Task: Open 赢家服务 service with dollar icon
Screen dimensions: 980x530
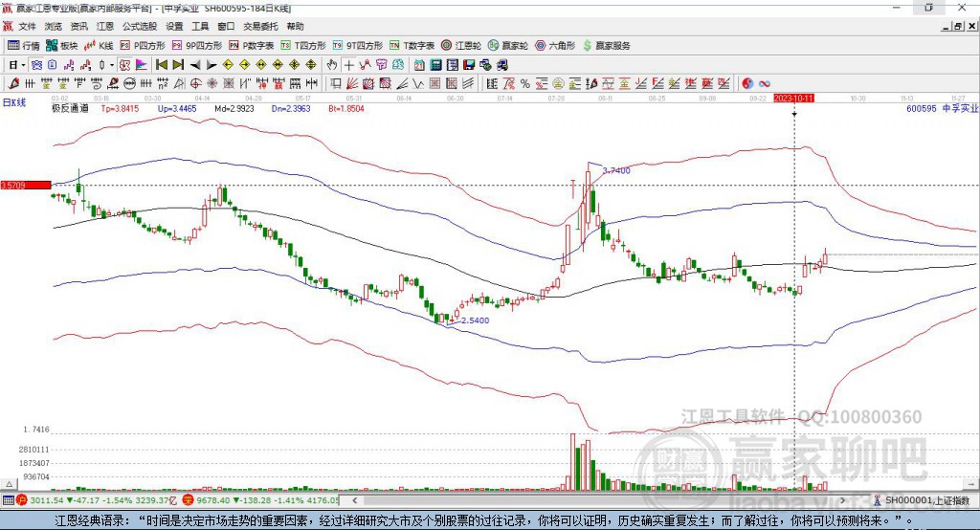Action: click(x=607, y=46)
